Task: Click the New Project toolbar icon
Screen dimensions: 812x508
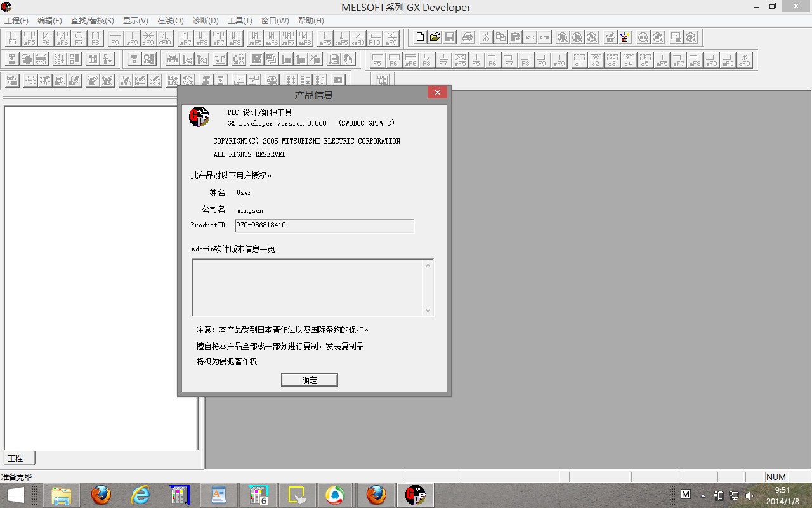Action: (x=419, y=37)
